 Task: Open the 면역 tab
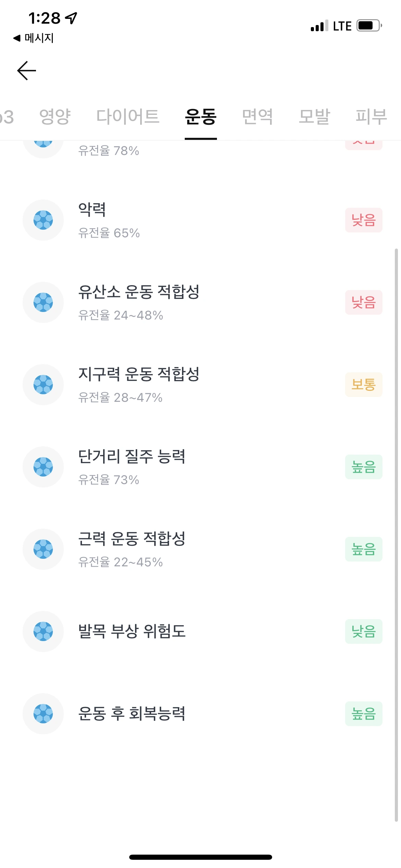(x=257, y=117)
